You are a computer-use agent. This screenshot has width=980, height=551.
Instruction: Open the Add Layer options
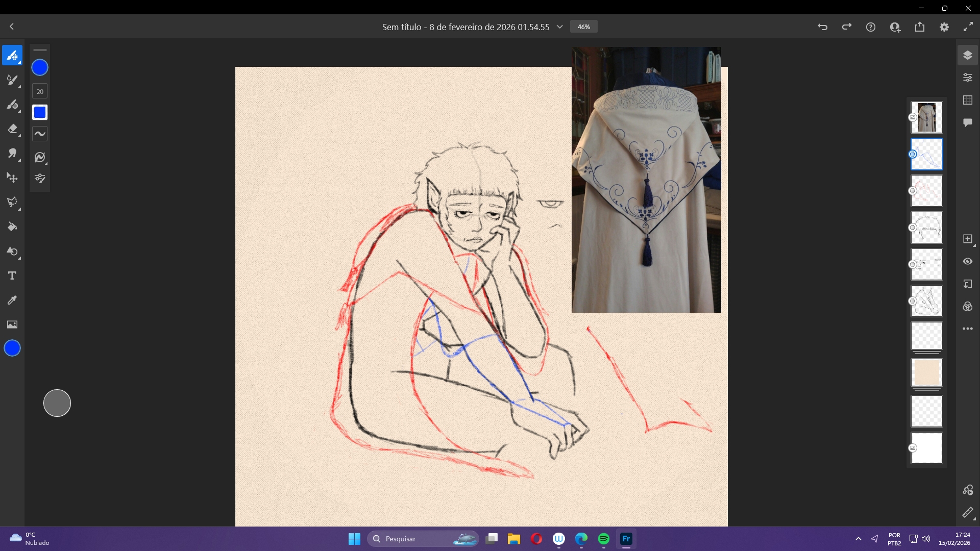pyautogui.click(x=967, y=239)
